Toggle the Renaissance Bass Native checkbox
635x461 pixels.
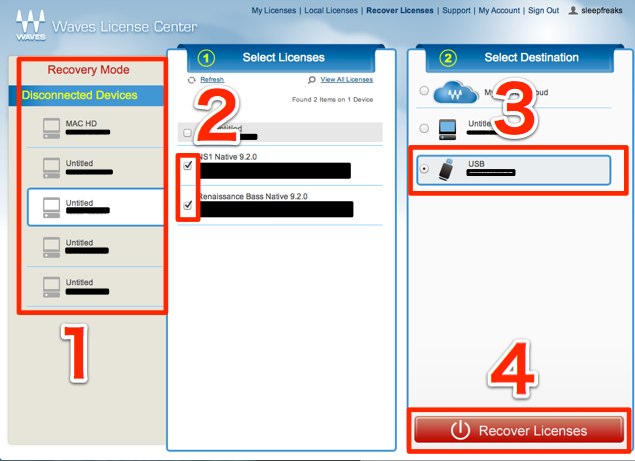(188, 205)
